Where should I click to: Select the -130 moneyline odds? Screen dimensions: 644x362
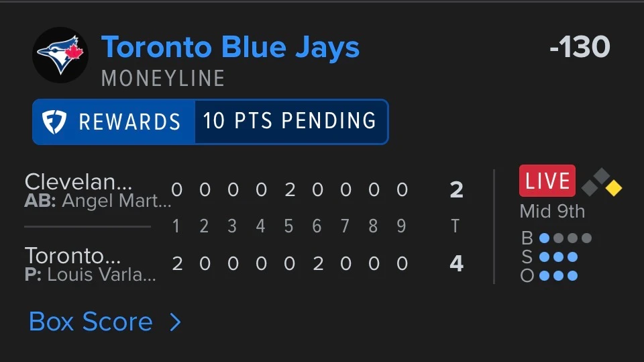pos(580,46)
